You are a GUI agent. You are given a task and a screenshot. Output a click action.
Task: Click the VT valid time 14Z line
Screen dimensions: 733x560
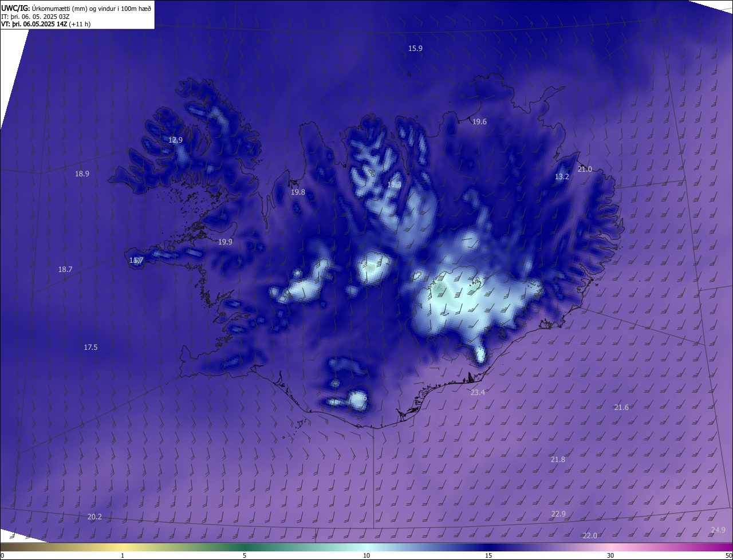click(46, 24)
